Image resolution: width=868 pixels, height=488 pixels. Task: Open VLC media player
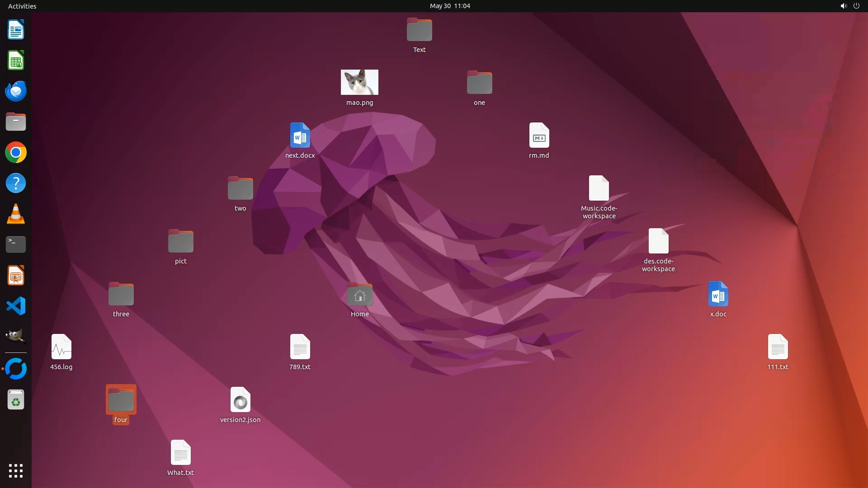(x=16, y=214)
